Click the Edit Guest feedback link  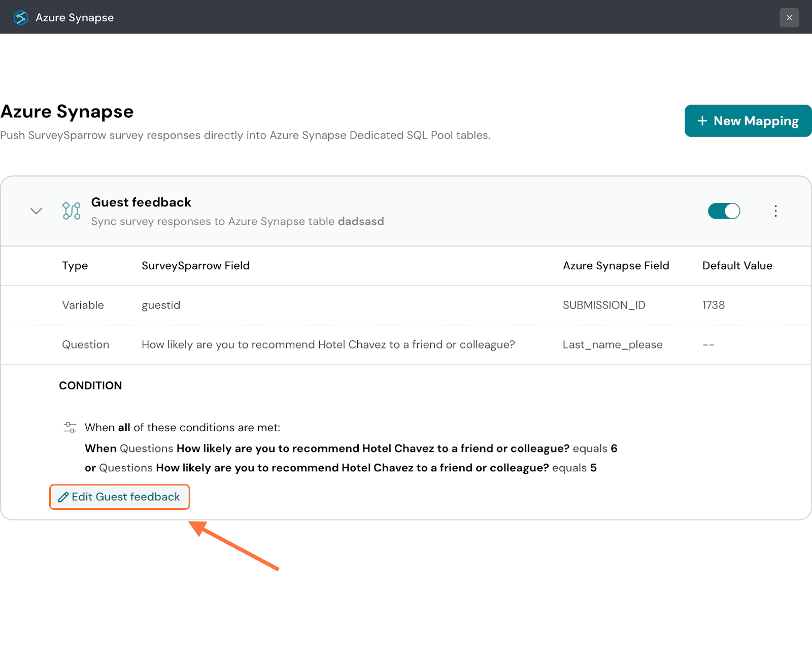click(x=120, y=497)
